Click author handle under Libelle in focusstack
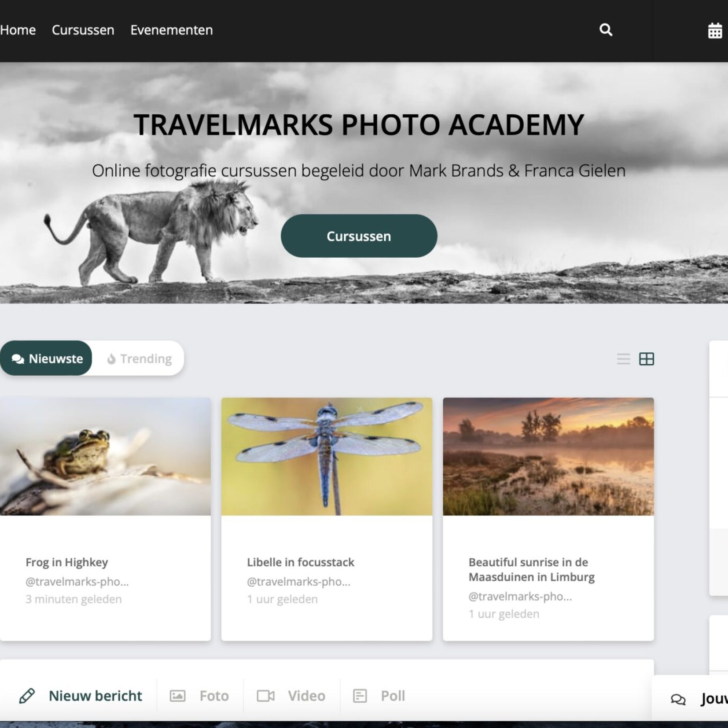 [x=299, y=581]
